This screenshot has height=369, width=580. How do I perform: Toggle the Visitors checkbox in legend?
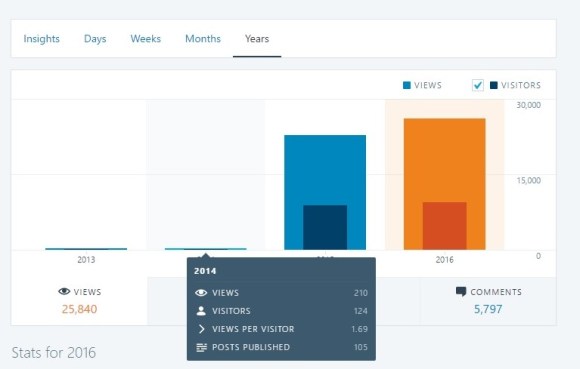click(x=478, y=85)
